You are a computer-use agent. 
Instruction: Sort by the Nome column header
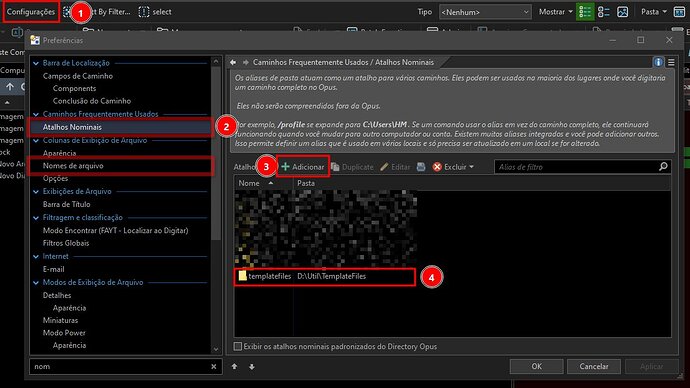click(263, 183)
